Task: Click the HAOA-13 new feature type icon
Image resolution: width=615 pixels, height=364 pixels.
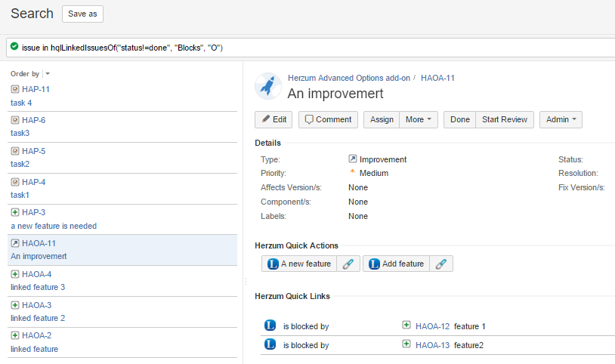Action: [x=406, y=344]
